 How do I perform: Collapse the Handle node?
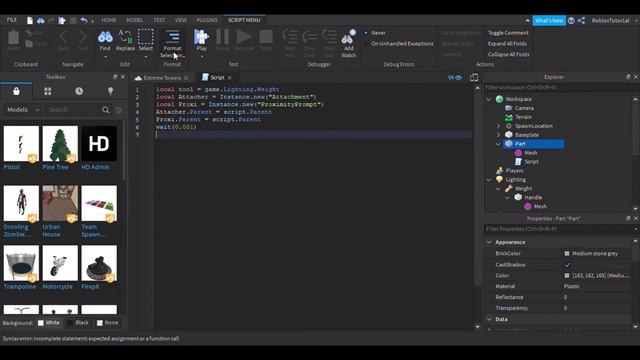pyautogui.click(x=508, y=198)
